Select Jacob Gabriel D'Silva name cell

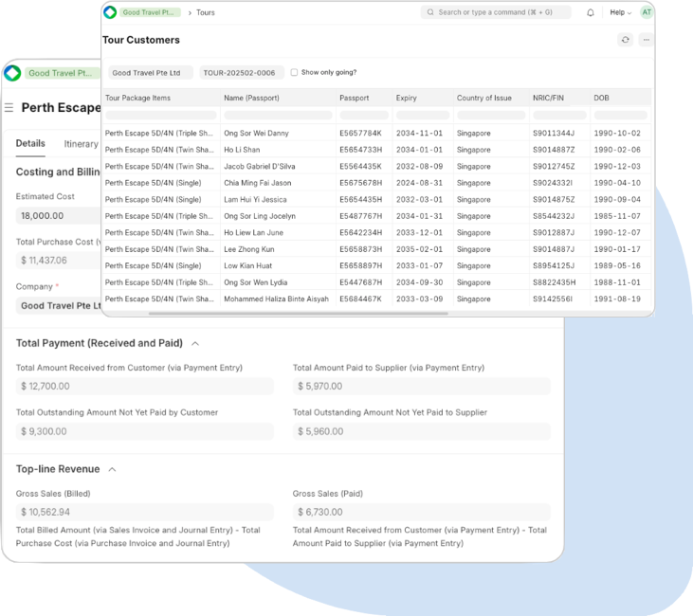[278, 166]
